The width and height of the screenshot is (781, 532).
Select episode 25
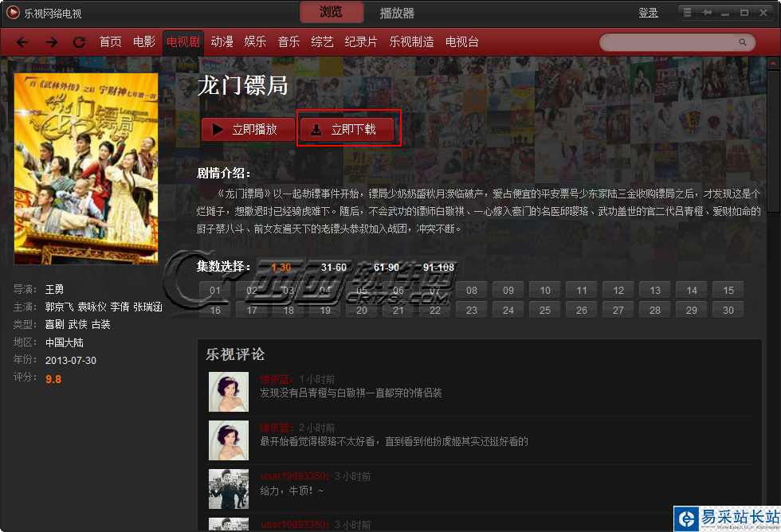tap(545, 310)
